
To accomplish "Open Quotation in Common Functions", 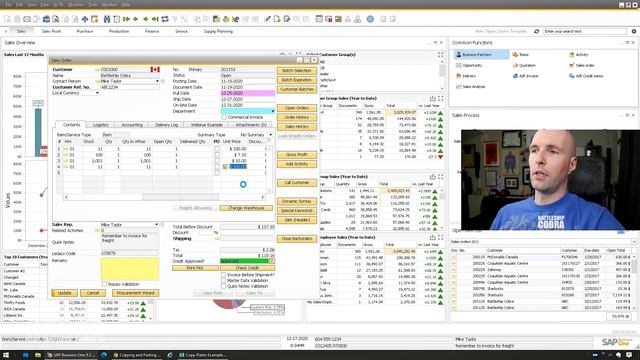I will [524, 65].
